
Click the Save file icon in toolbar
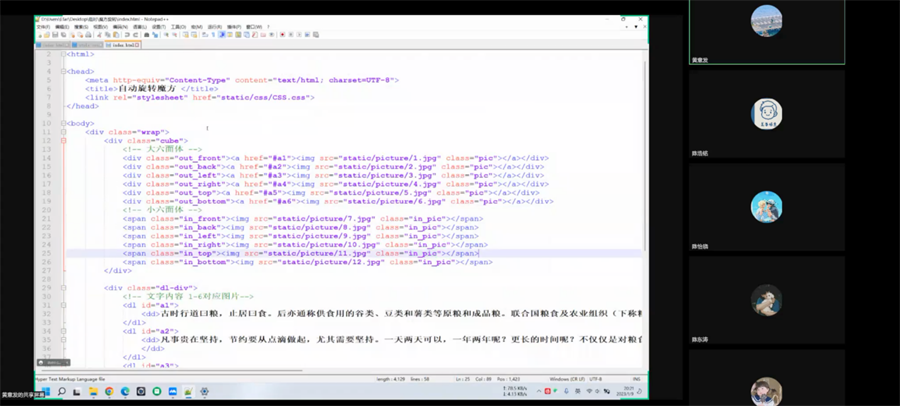tap(55, 35)
